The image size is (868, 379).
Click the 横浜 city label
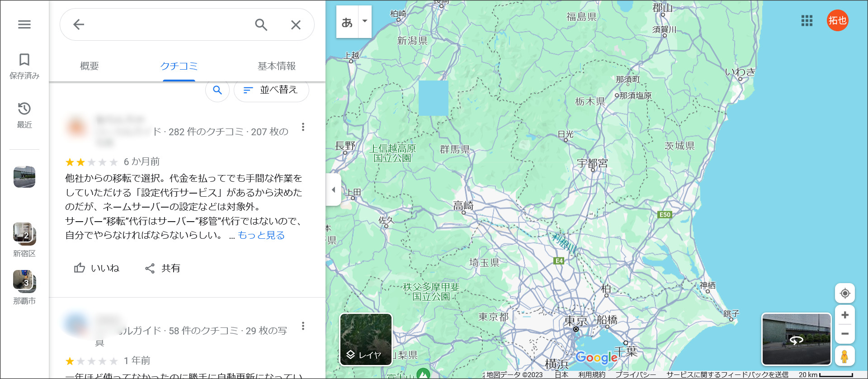(x=557, y=364)
